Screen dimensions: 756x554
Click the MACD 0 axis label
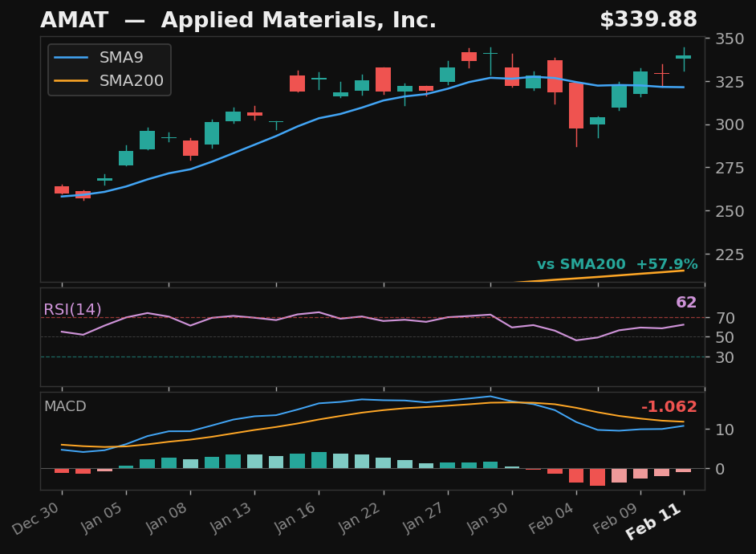(x=720, y=469)
